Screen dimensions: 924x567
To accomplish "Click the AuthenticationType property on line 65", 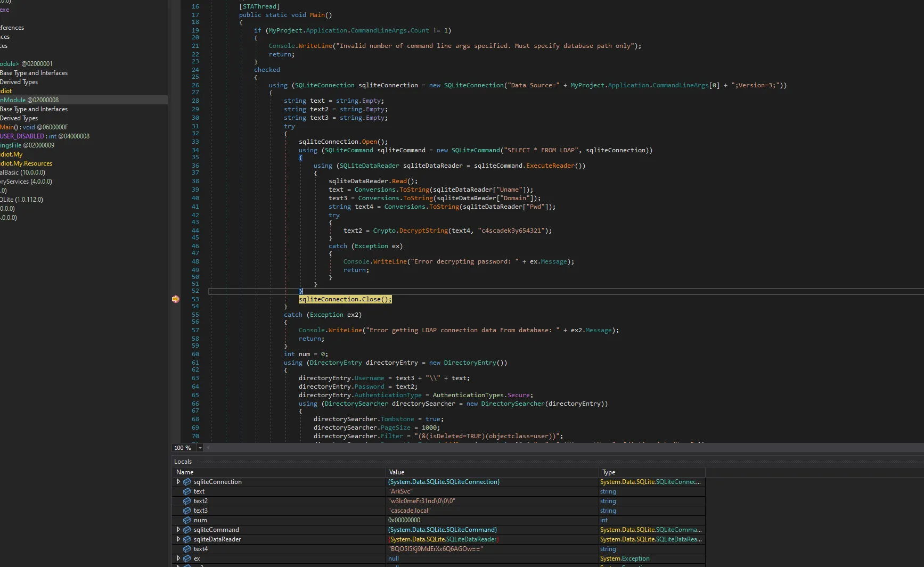I will click(388, 395).
